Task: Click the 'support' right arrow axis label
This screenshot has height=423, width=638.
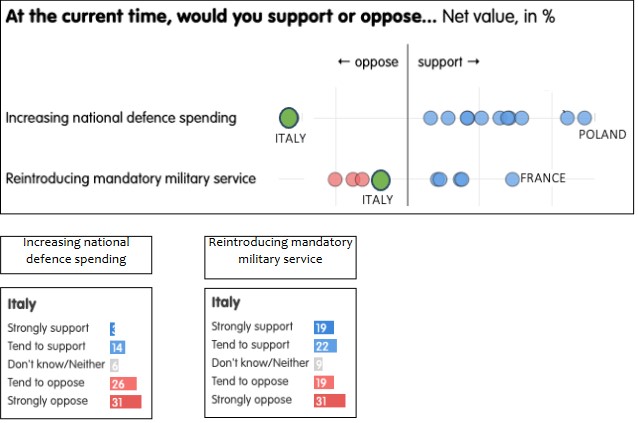Action: (449, 62)
